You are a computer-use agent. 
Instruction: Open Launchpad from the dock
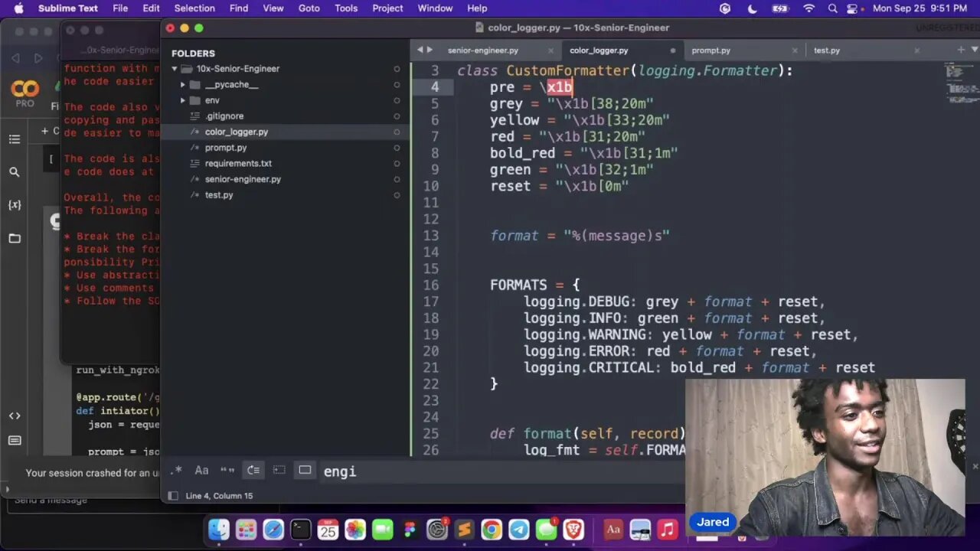[246, 530]
